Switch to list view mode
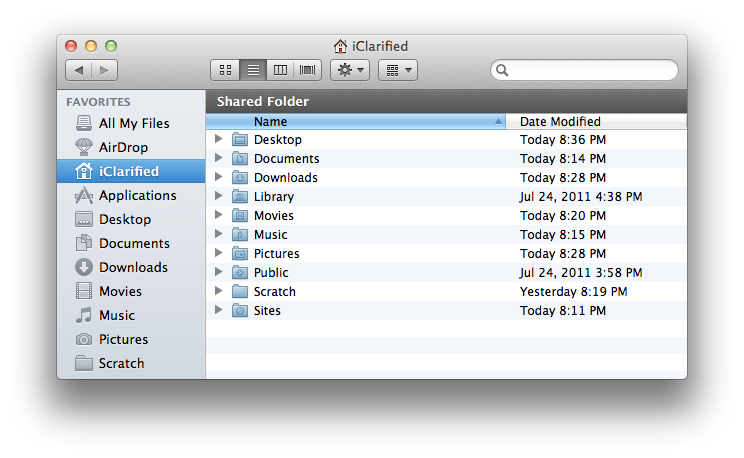 tap(253, 70)
